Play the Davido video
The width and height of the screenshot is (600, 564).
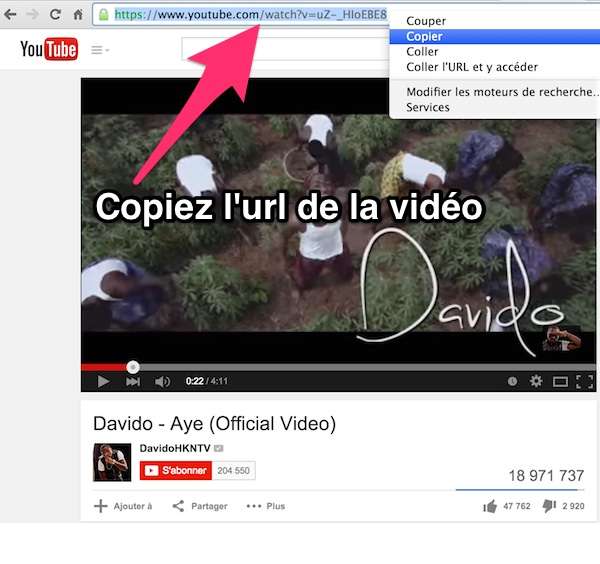103,381
